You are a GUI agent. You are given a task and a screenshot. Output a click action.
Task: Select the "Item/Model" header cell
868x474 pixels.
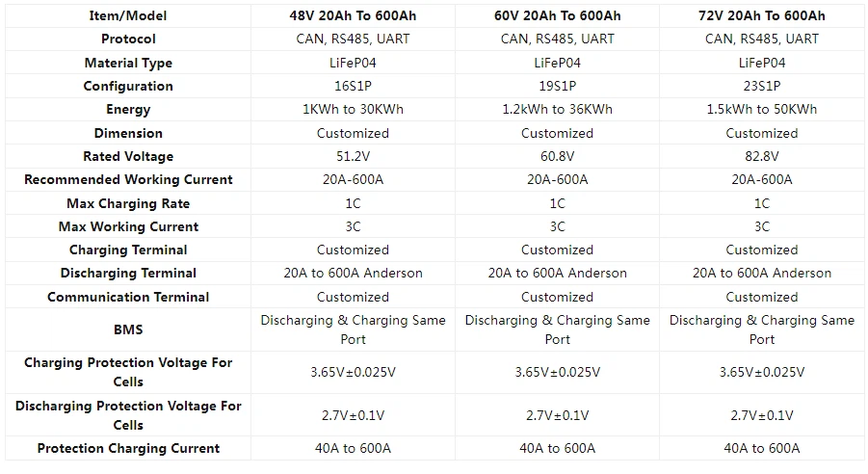point(128,15)
